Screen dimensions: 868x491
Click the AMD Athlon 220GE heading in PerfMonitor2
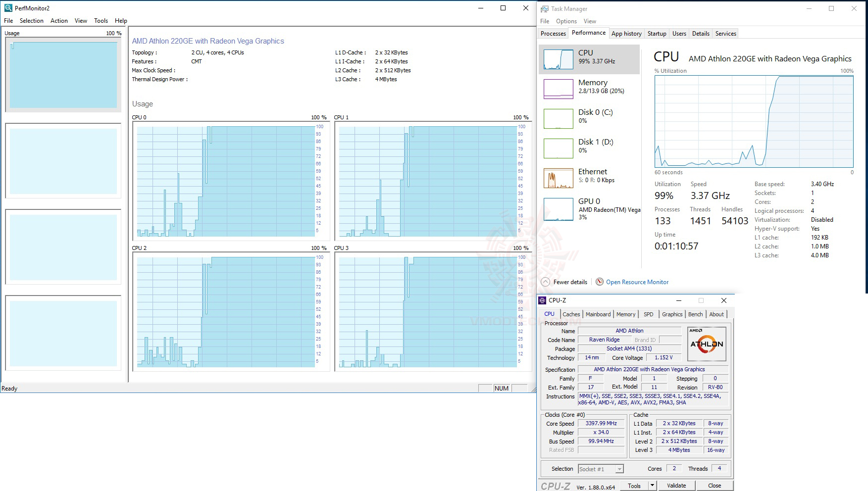point(208,41)
